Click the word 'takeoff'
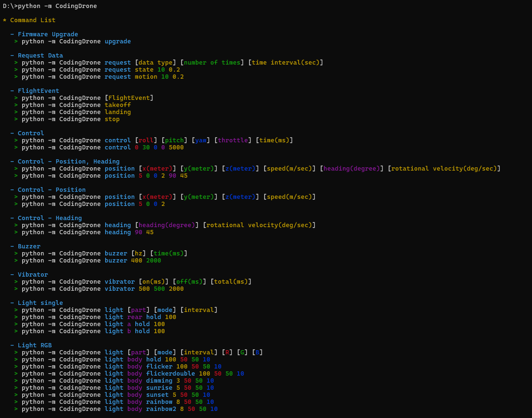Screen dimensions: 532x418 tap(118, 105)
